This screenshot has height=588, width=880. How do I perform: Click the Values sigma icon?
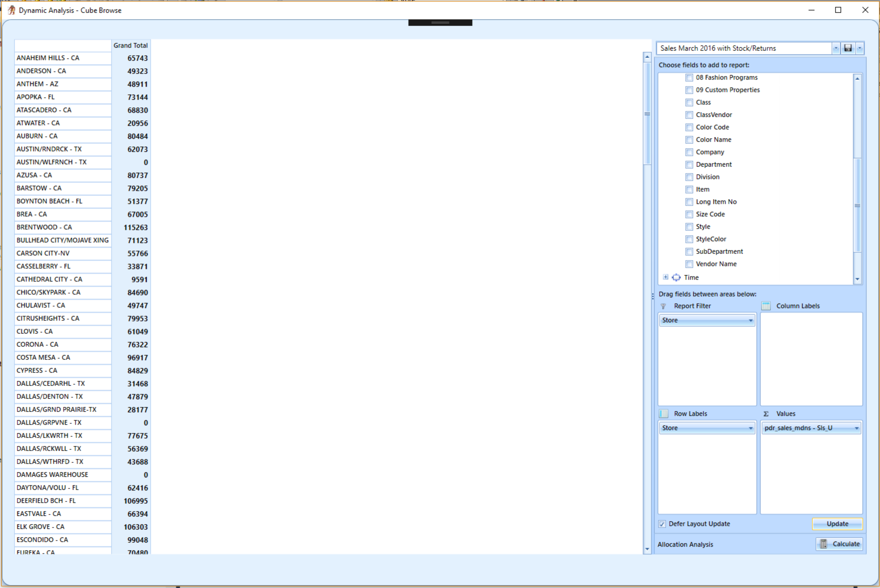click(x=766, y=414)
